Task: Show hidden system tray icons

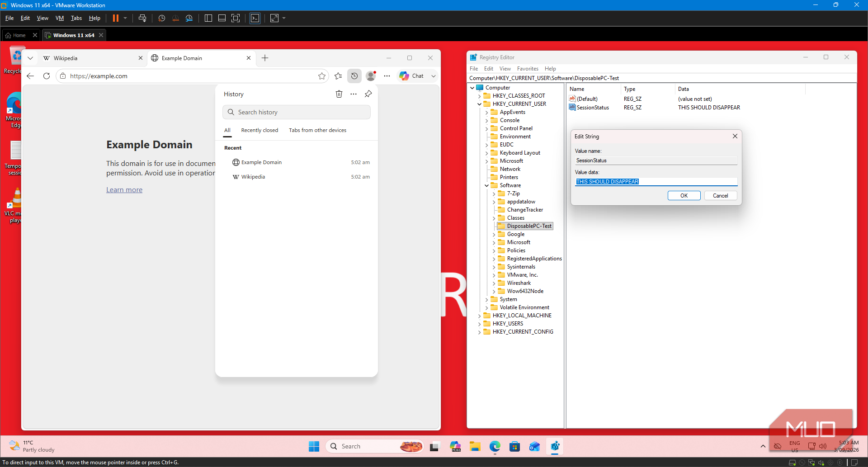Action: (763, 446)
